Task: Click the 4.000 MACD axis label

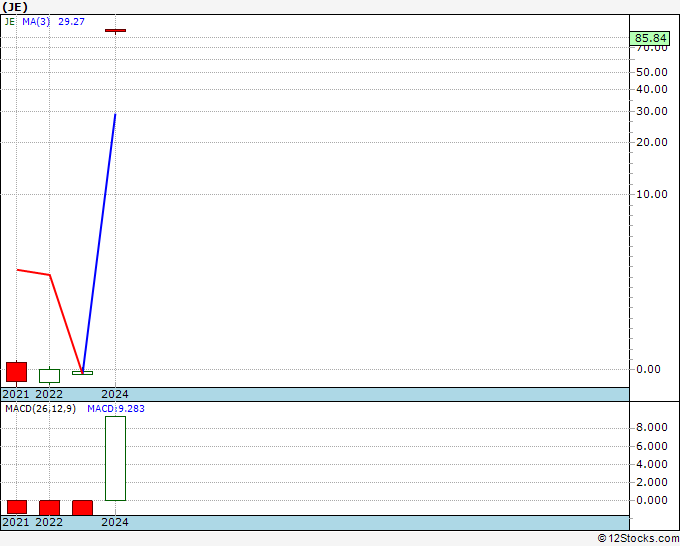Action: pos(651,464)
